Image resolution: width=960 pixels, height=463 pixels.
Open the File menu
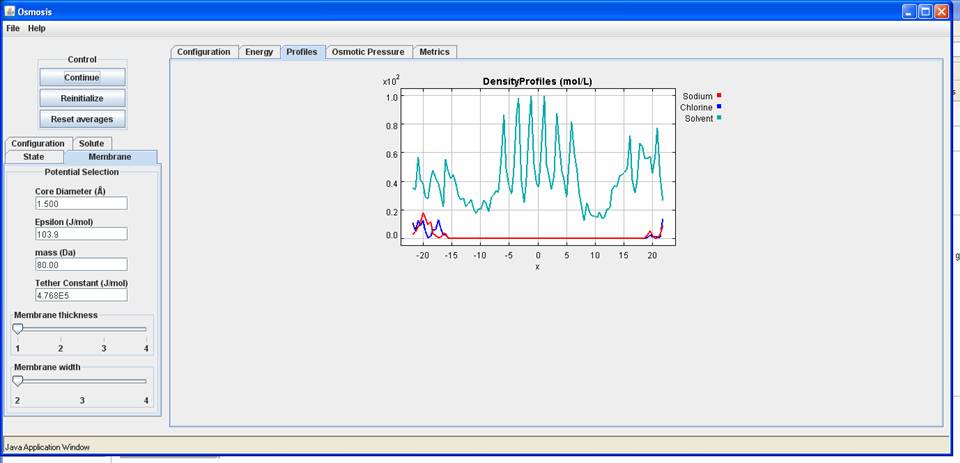pyautogui.click(x=13, y=28)
